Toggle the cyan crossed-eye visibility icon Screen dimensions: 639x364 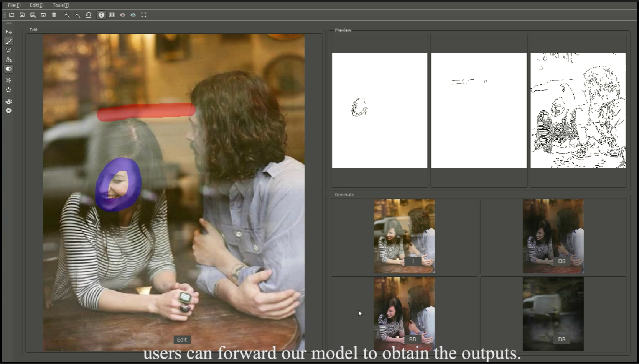pyautogui.click(x=133, y=15)
